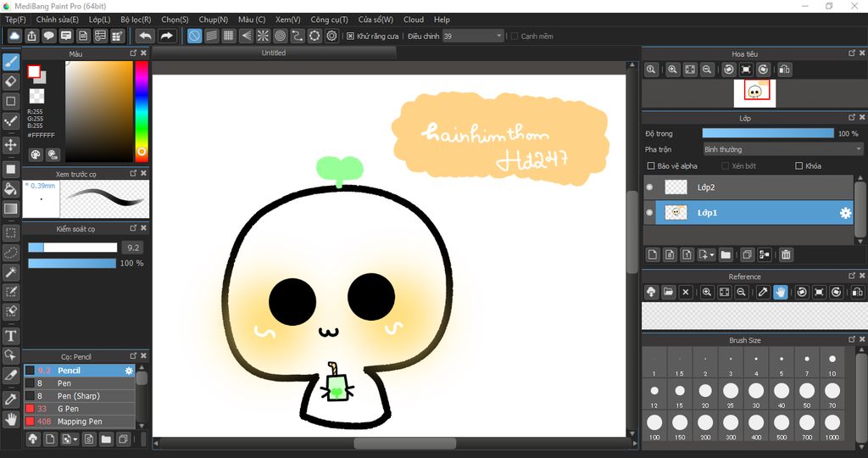Open the Pha trộn blend mode dropdown
This screenshot has height=458, width=868.
click(x=782, y=149)
